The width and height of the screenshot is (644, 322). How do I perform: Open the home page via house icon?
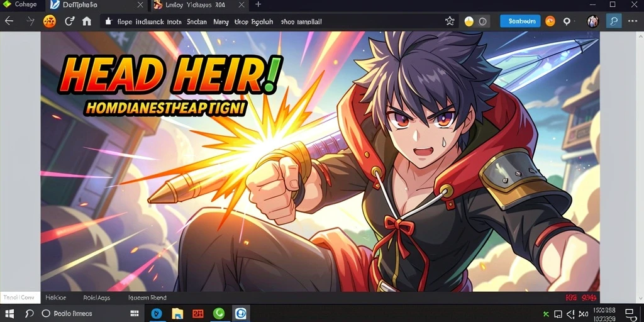(87, 21)
